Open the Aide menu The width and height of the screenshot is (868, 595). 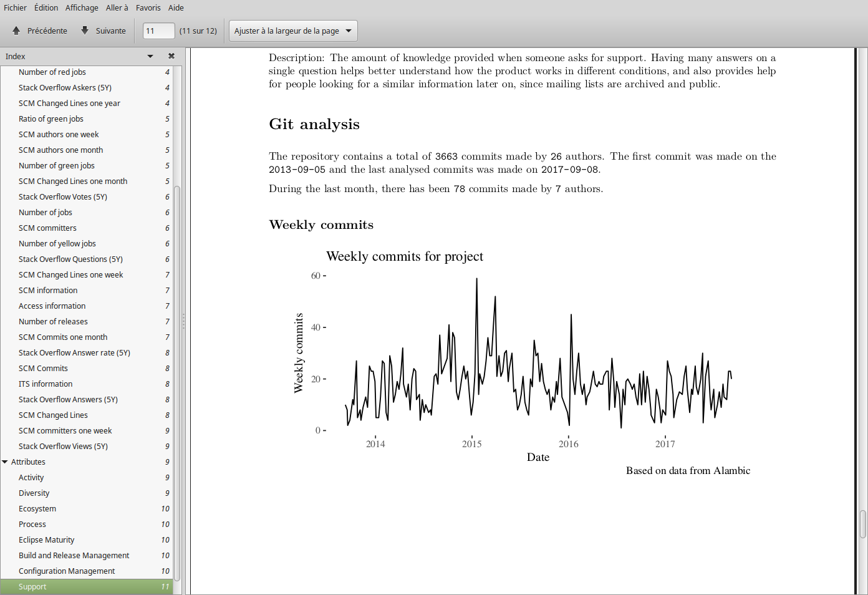176,7
